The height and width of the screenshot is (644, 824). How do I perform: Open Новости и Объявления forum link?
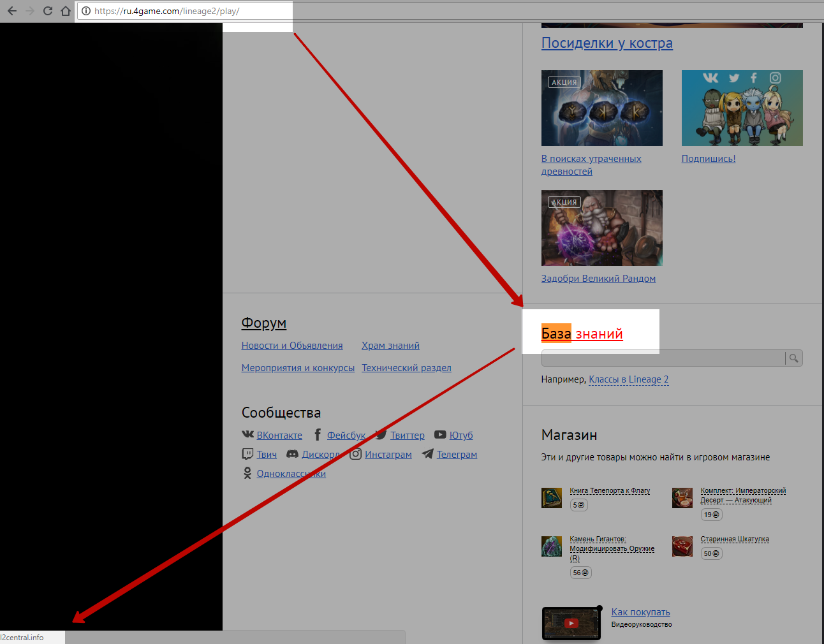pos(291,346)
